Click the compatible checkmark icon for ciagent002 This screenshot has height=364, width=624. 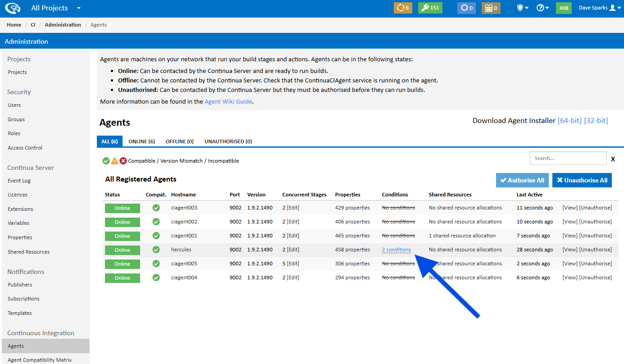coord(156,222)
